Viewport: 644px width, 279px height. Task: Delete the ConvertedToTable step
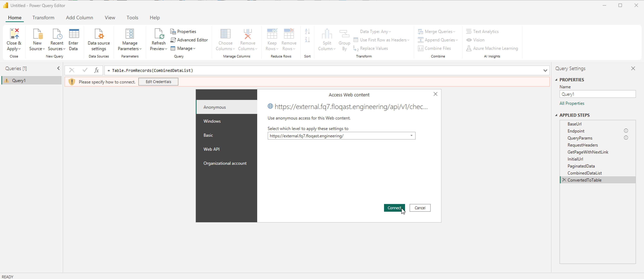564,180
